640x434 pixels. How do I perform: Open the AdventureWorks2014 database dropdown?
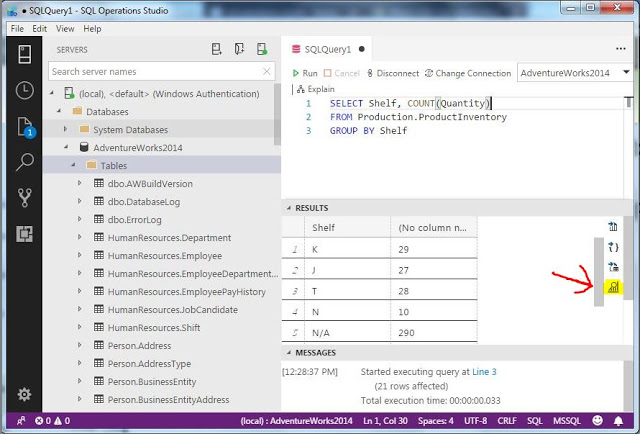tap(574, 73)
